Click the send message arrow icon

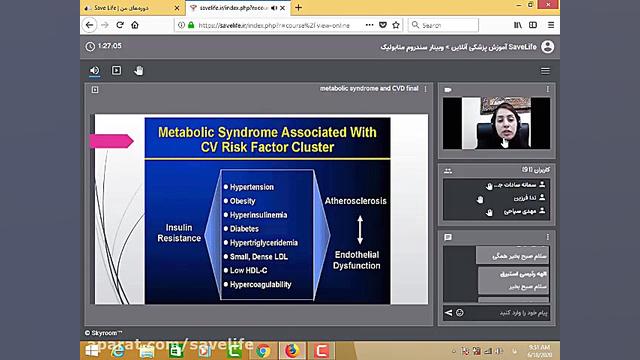(449, 313)
